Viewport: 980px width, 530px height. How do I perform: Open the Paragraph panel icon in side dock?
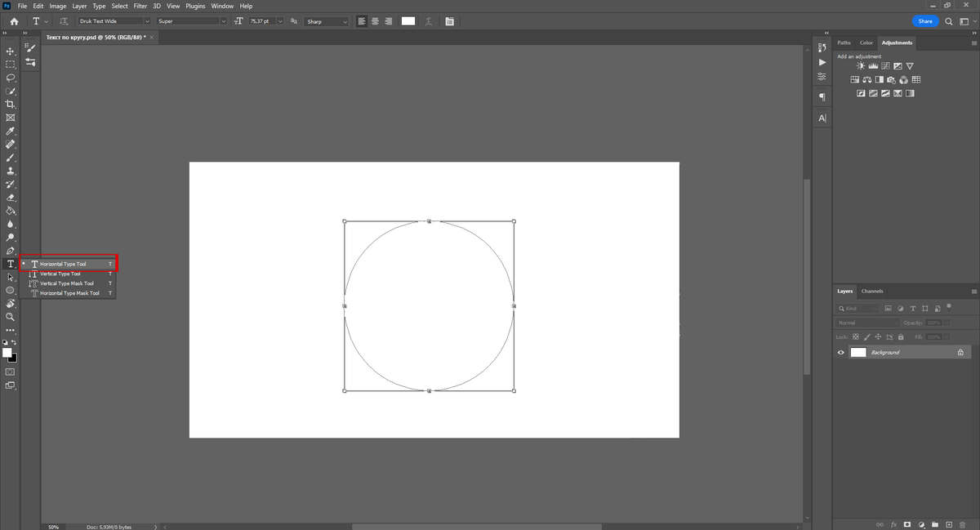pyautogui.click(x=822, y=97)
